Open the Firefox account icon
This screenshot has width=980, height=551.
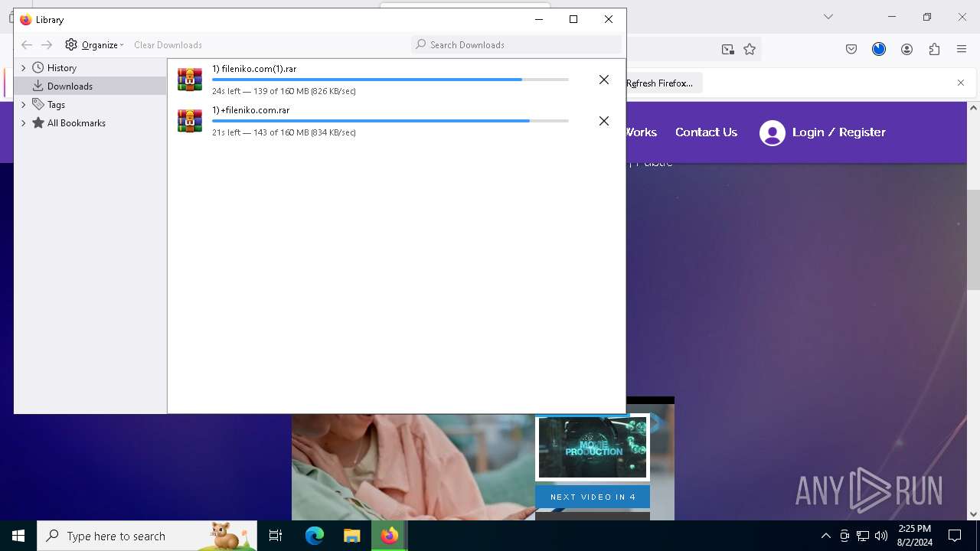pos(906,49)
